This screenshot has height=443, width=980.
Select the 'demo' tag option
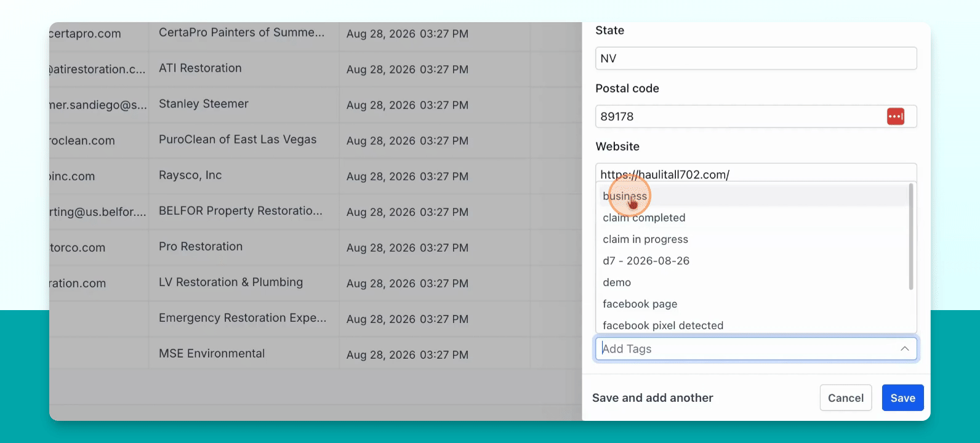pyautogui.click(x=753, y=282)
